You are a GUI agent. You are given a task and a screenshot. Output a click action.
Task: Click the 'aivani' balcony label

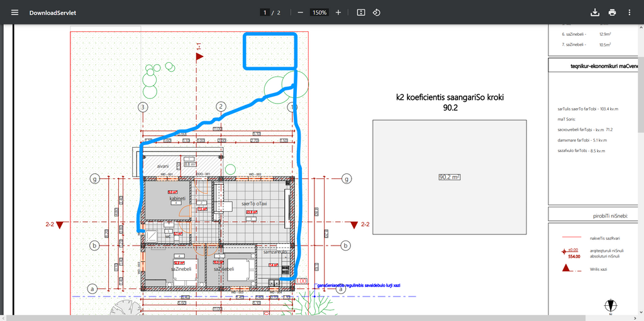pos(163,166)
